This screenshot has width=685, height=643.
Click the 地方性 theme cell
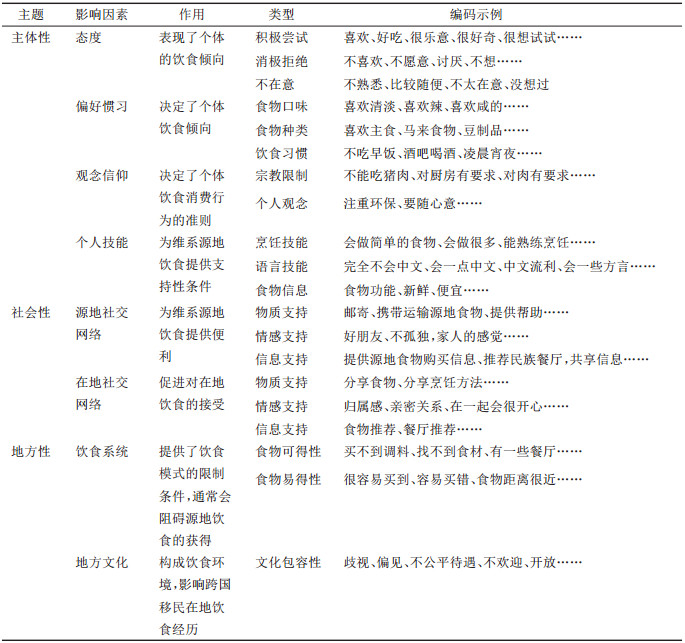point(30,451)
